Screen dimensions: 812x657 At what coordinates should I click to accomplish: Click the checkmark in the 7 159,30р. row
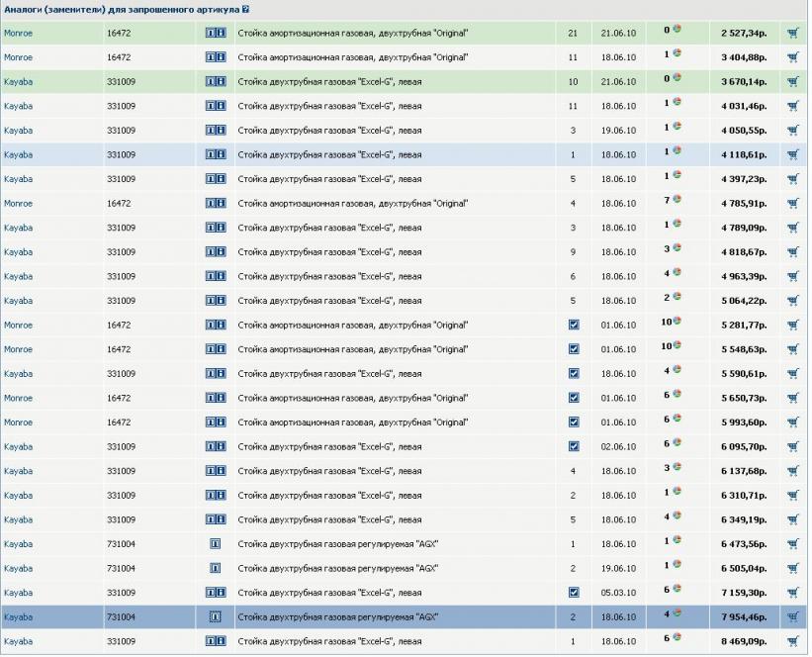[x=573, y=593]
